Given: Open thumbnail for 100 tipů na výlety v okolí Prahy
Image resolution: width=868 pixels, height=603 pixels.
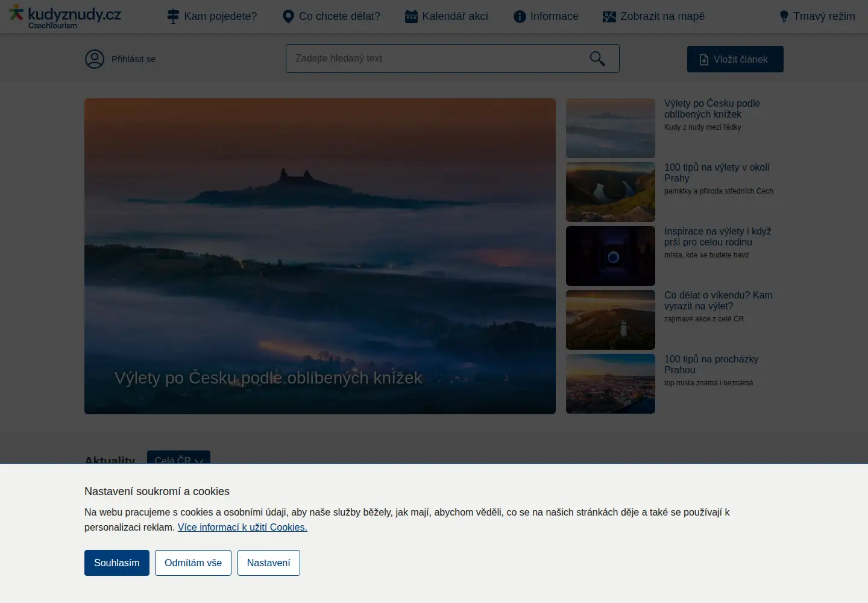Looking at the screenshot, I should coord(611,192).
